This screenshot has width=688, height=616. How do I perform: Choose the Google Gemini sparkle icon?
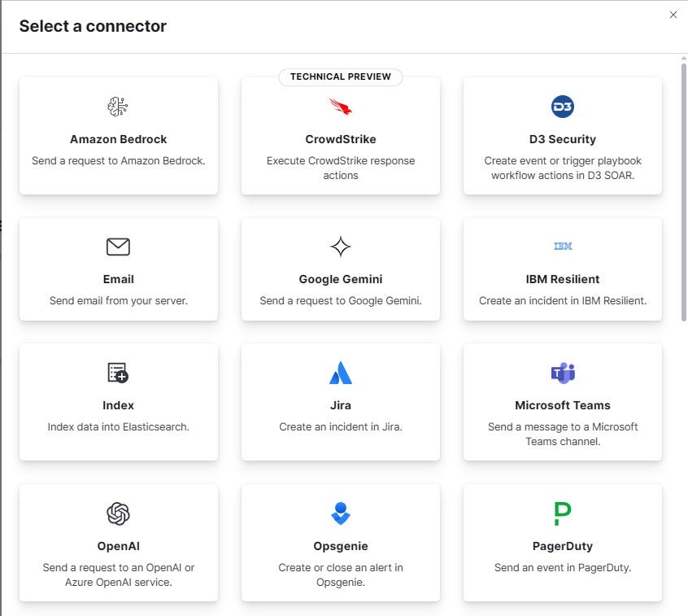click(x=341, y=247)
